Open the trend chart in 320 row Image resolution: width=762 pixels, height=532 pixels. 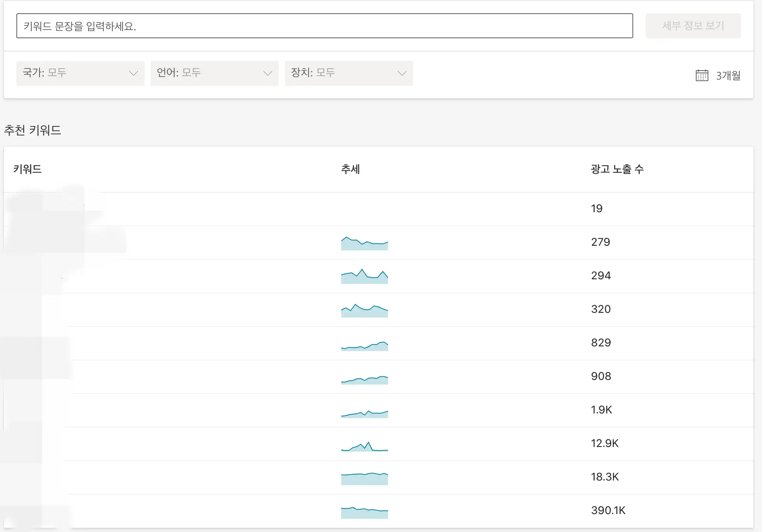[364, 310]
